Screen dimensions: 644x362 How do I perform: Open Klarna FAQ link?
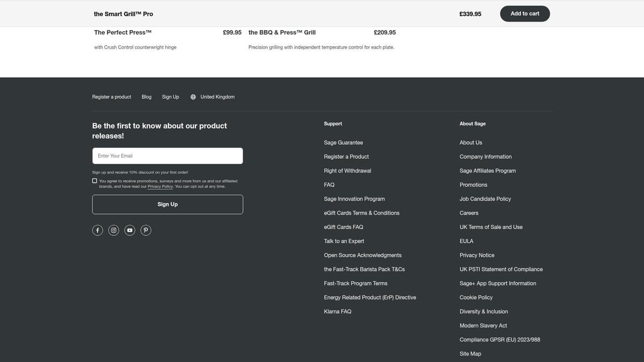point(338,312)
